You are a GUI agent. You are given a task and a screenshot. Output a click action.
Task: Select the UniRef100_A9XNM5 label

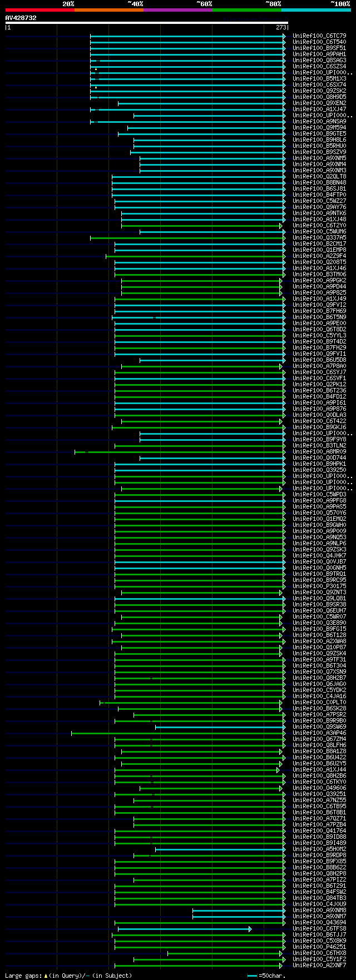point(319,158)
